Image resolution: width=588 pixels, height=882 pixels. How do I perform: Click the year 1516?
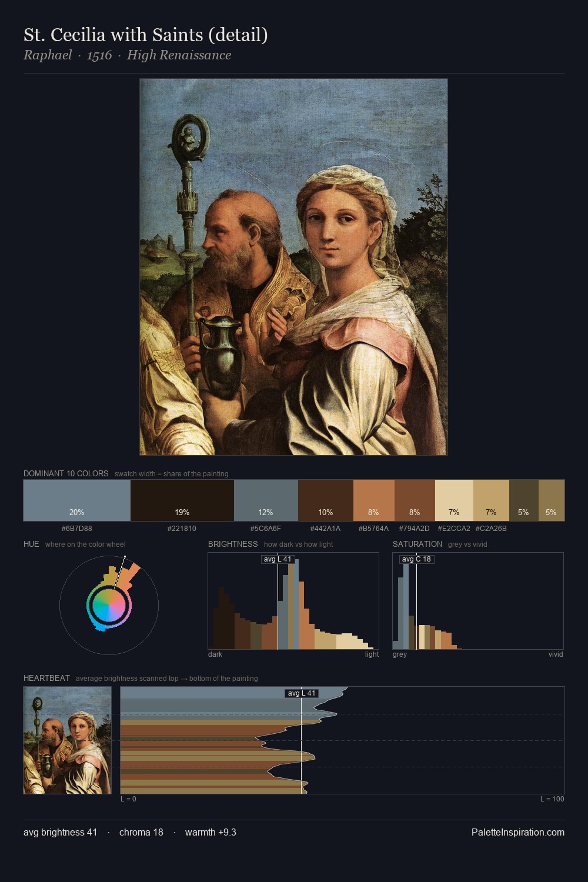[x=99, y=55]
